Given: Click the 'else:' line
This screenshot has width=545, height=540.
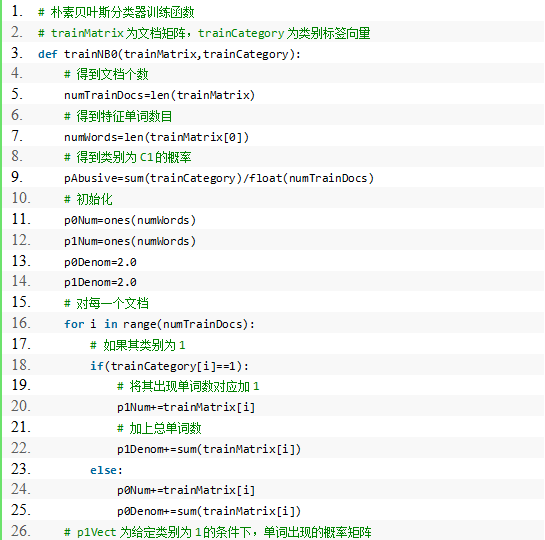Looking at the screenshot, I should [x=106, y=470].
